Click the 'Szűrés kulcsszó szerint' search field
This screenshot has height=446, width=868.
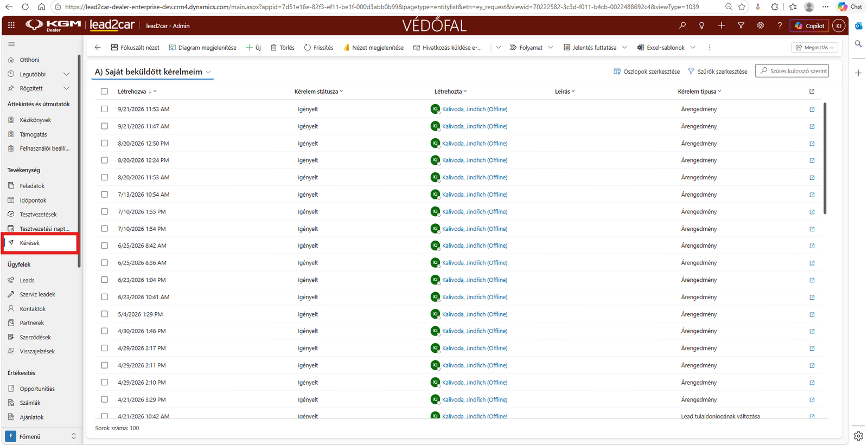tap(792, 71)
